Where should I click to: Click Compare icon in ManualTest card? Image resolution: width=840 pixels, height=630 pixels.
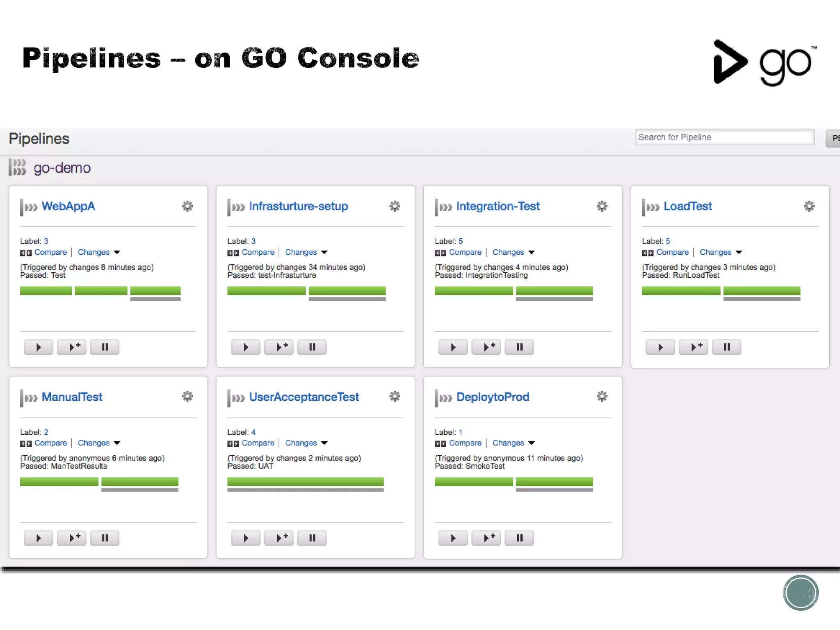click(26, 443)
